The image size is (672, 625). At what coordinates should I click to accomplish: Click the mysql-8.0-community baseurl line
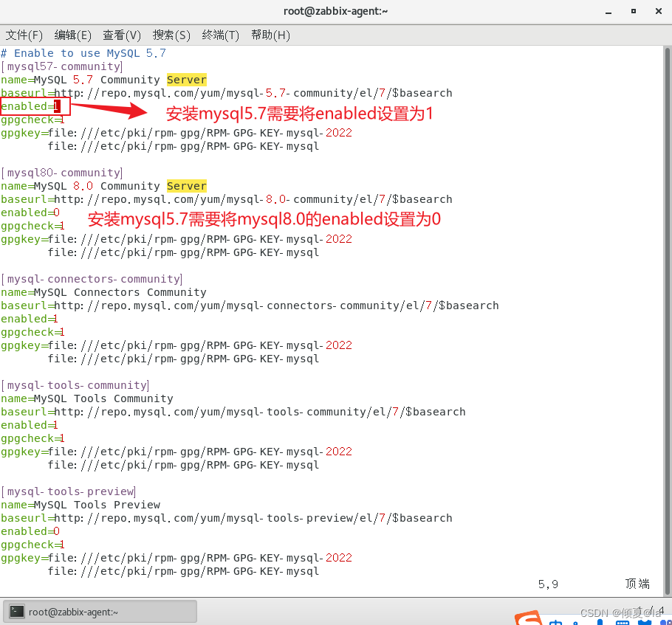click(227, 199)
